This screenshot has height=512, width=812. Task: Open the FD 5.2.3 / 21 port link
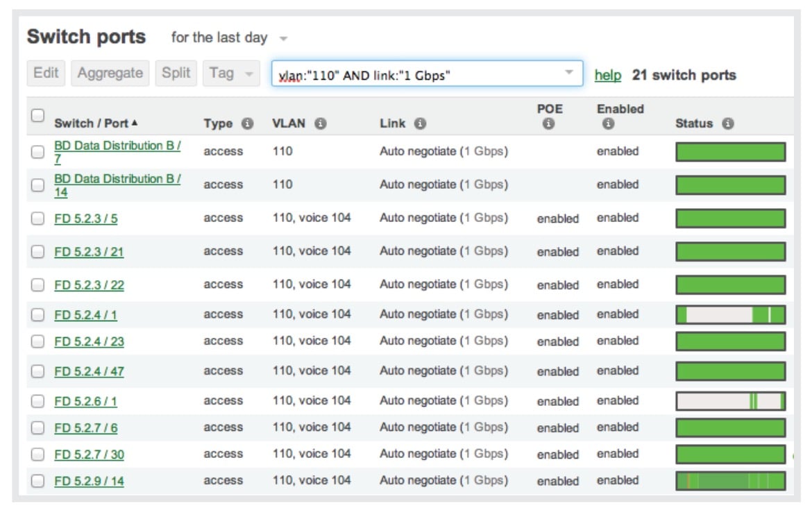[89, 252]
